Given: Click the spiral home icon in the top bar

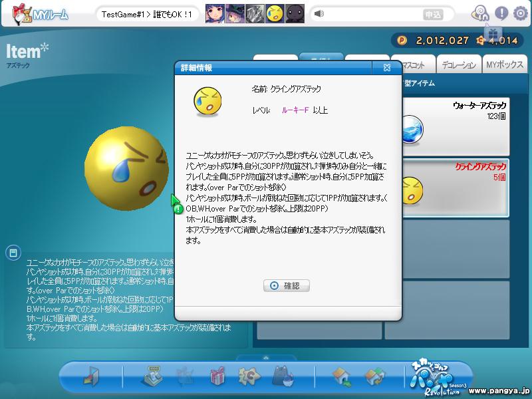Looking at the screenshot, I should coord(479,13).
